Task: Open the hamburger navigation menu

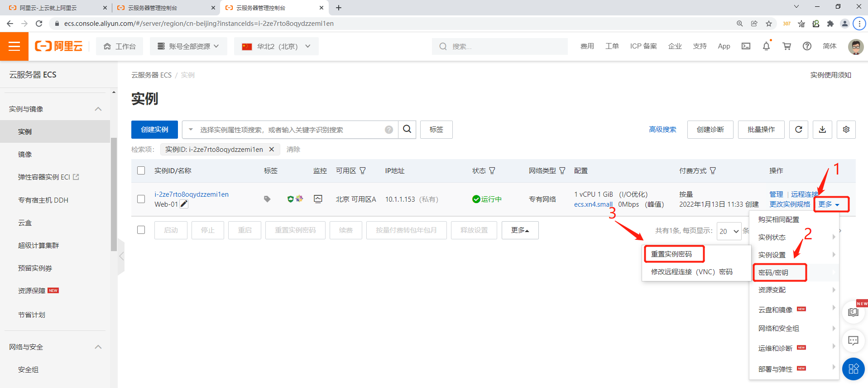Action: click(x=14, y=46)
